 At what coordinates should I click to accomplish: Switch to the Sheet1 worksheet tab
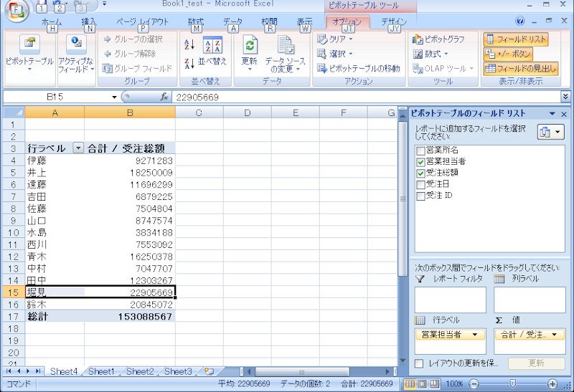click(x=101, y=371)
